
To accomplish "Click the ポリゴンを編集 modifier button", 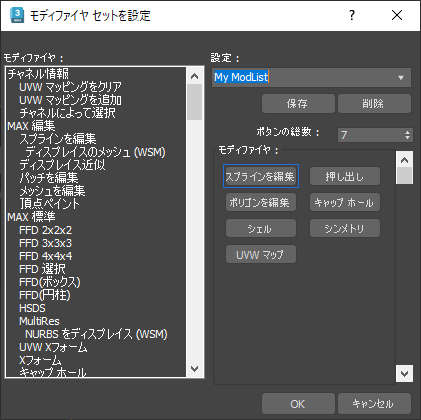I will click(261, 202).
